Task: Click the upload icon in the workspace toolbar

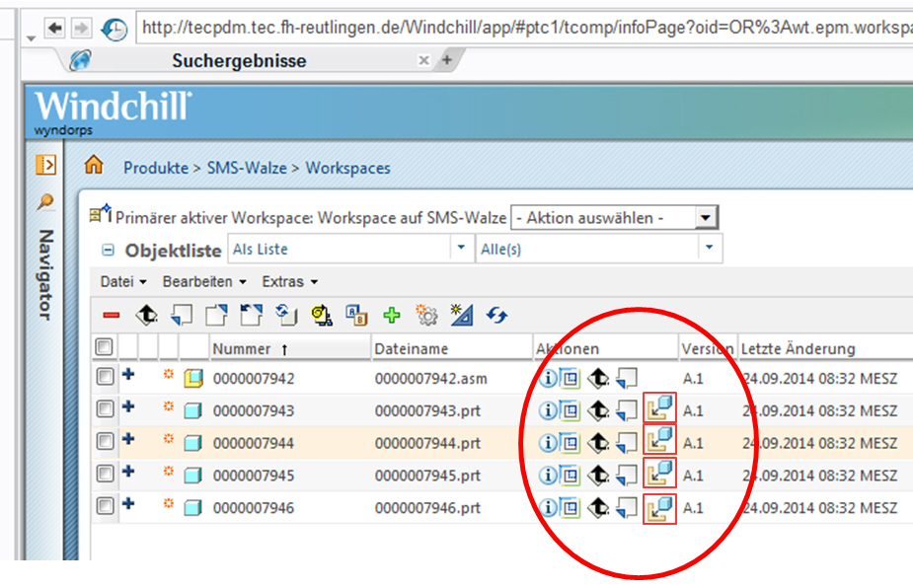Action: [x=147, y=315]
